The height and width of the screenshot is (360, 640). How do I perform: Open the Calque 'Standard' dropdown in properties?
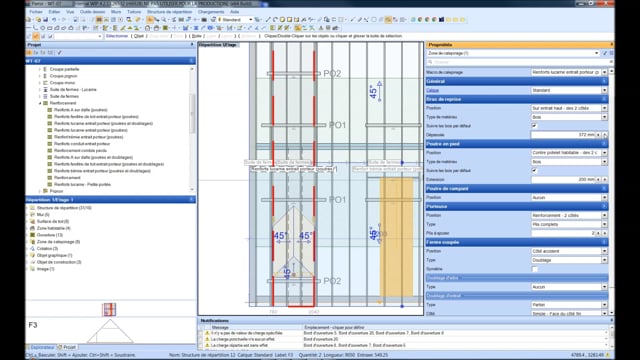click(604, 90)
